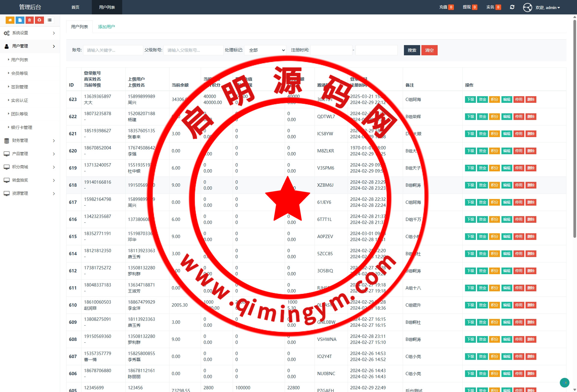Click the red recycle icon button

tap(39, 20)
